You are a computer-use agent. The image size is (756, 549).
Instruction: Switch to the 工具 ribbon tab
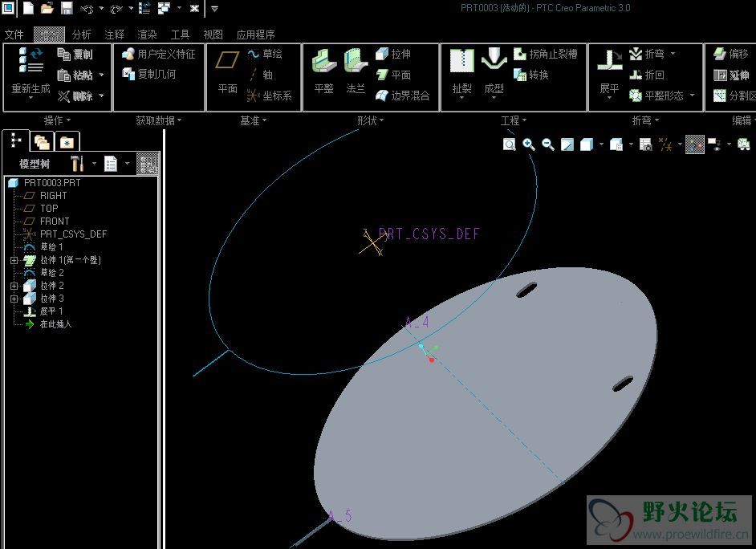point(180,35)
